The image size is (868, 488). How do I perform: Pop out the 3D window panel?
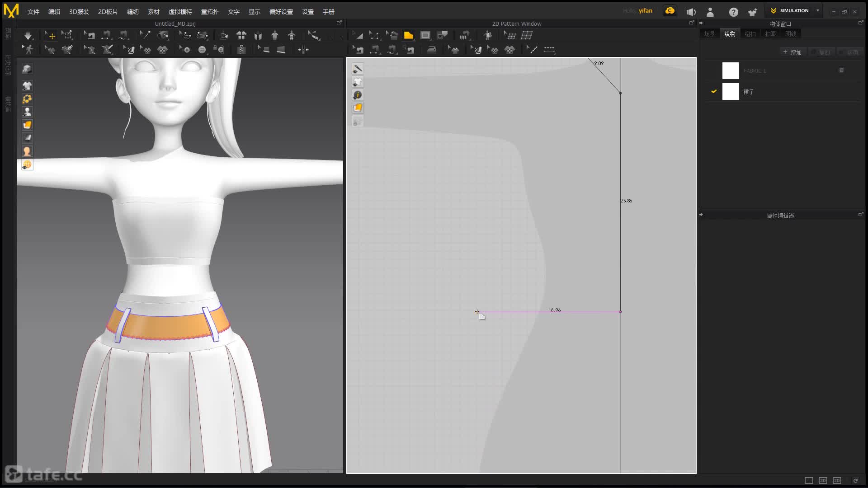coord(339,23)
